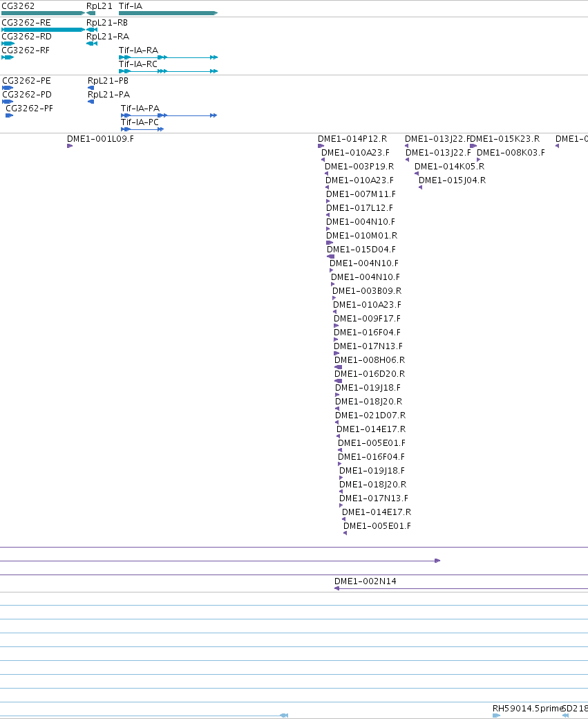Click feature DME1-003P19.R

click(359, 166)
